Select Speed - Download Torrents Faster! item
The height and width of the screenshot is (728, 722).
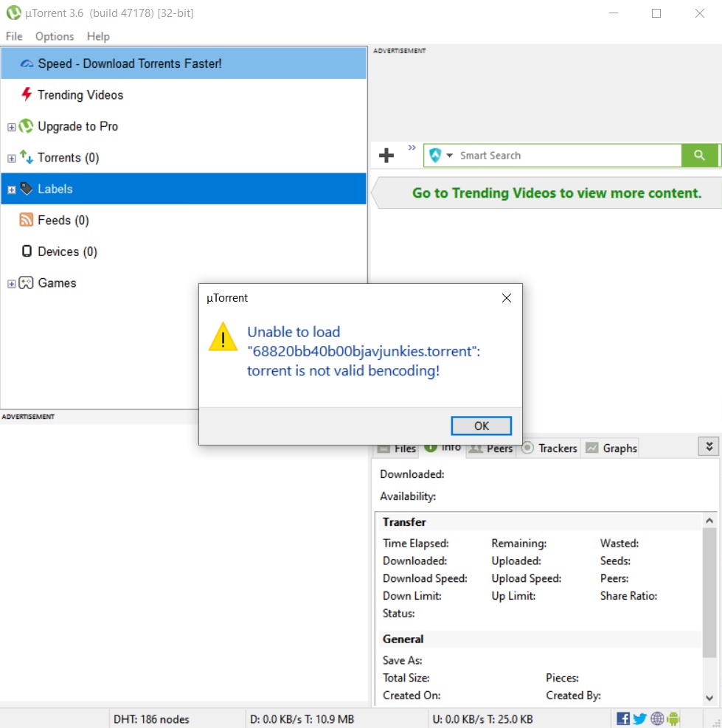[184, 63]
